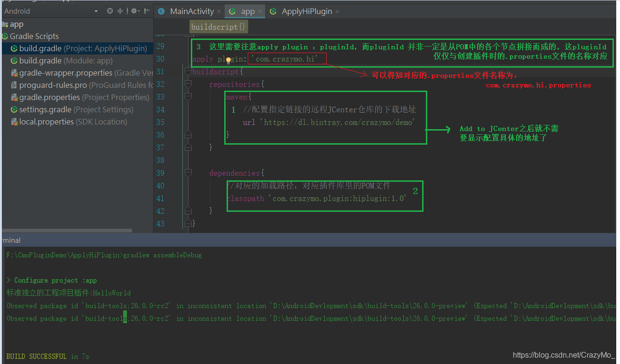Open the Android project view dropdown
This screenshot has height=364, width=620.
point(96,11)
